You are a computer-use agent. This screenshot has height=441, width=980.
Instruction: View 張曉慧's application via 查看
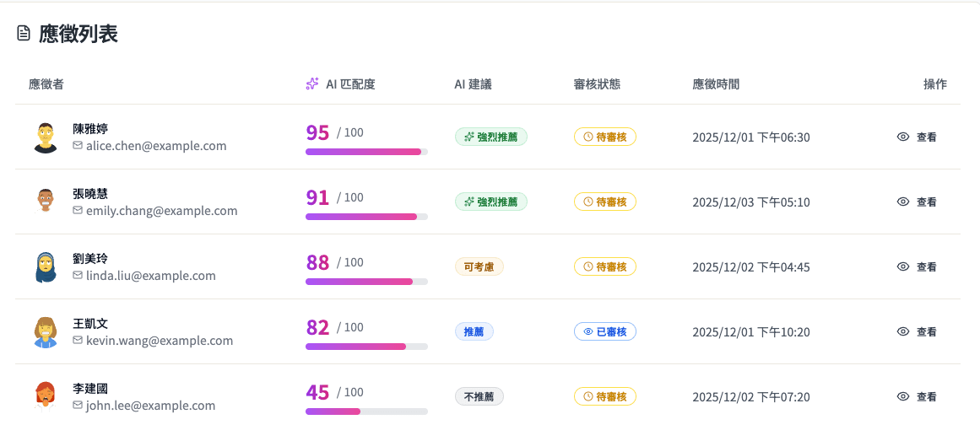click(917, 202)
